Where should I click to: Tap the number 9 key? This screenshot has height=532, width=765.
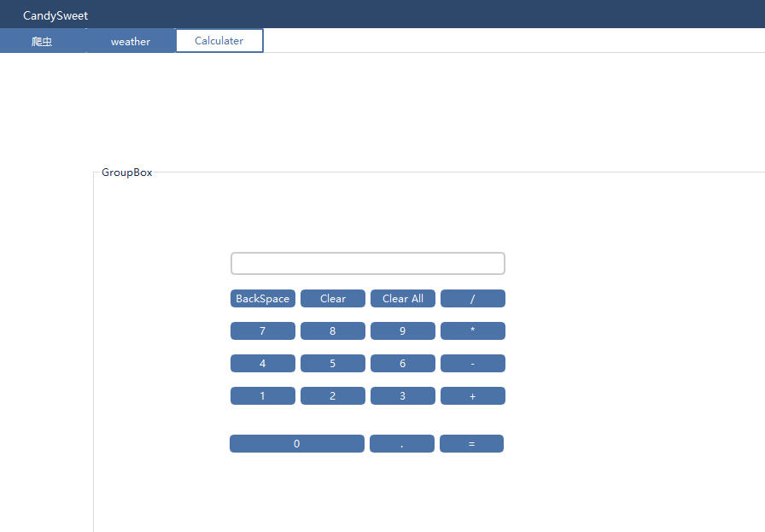[x=403, y=331]
